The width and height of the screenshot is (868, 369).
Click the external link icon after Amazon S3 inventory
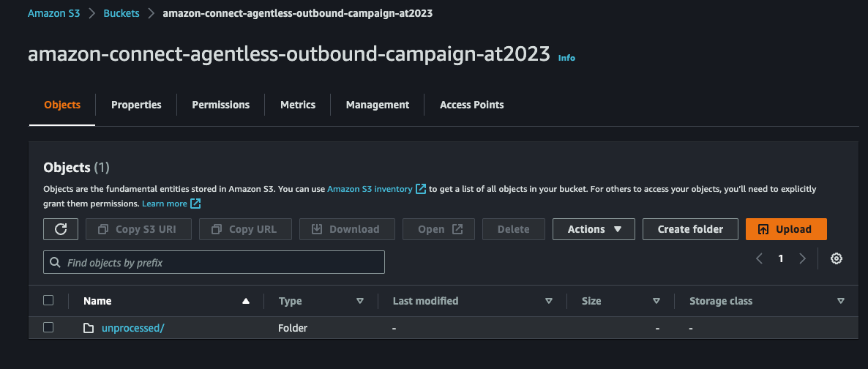tap(421, 189)
